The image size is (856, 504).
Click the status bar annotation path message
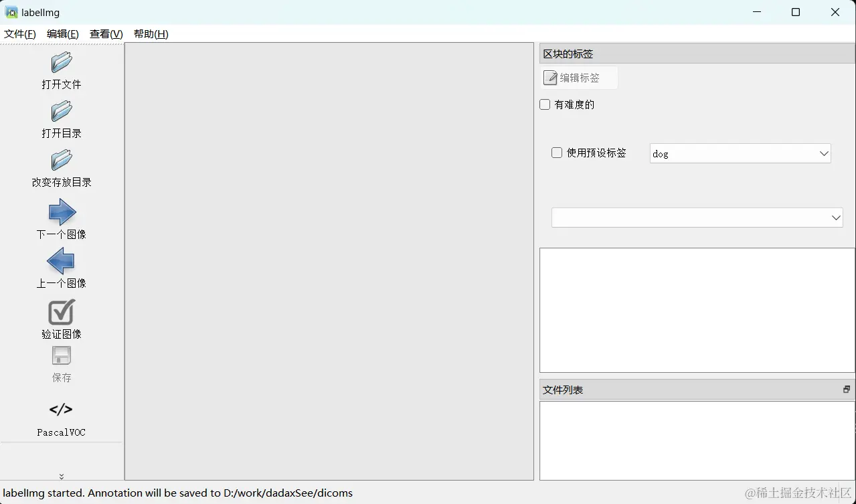coord(177,493)
